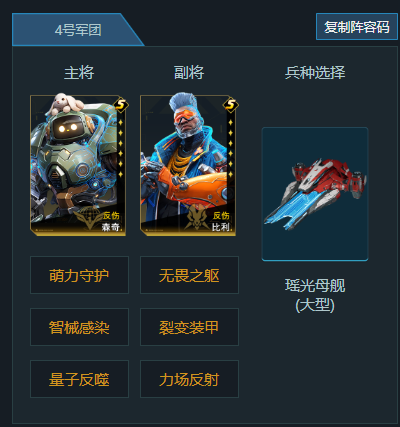Click the star rating column on 比利 card
Image resolution: width=400 pixels, height=427 pixels.
point(231,148)
